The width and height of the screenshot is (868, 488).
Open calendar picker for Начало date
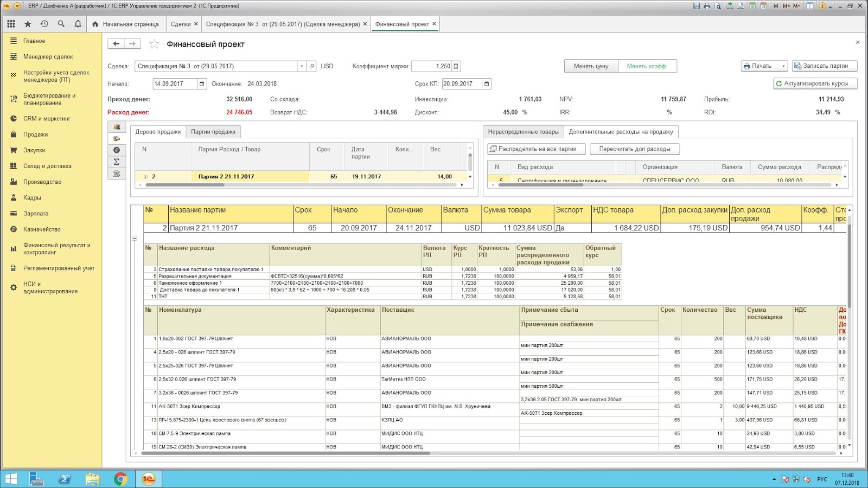202,84
